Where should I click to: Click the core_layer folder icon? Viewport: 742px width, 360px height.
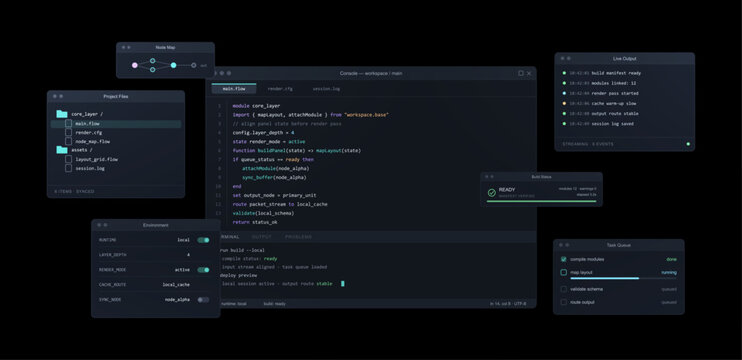click(62, 114)
